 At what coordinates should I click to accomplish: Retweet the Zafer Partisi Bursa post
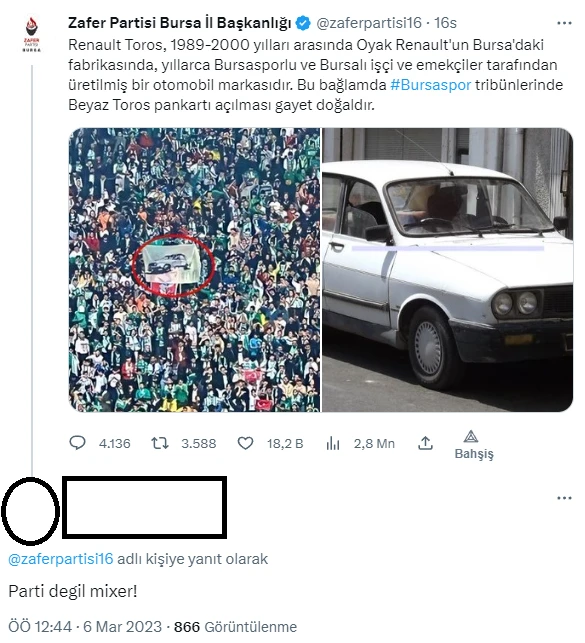click(x=159, y=443)
